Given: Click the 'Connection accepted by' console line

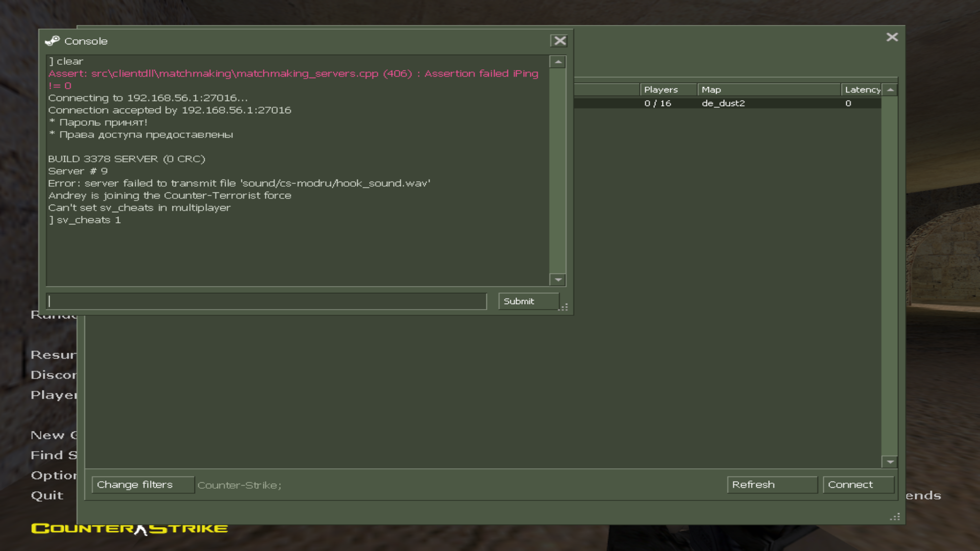Looking at the screenshot, I should [x=170, y=110].
